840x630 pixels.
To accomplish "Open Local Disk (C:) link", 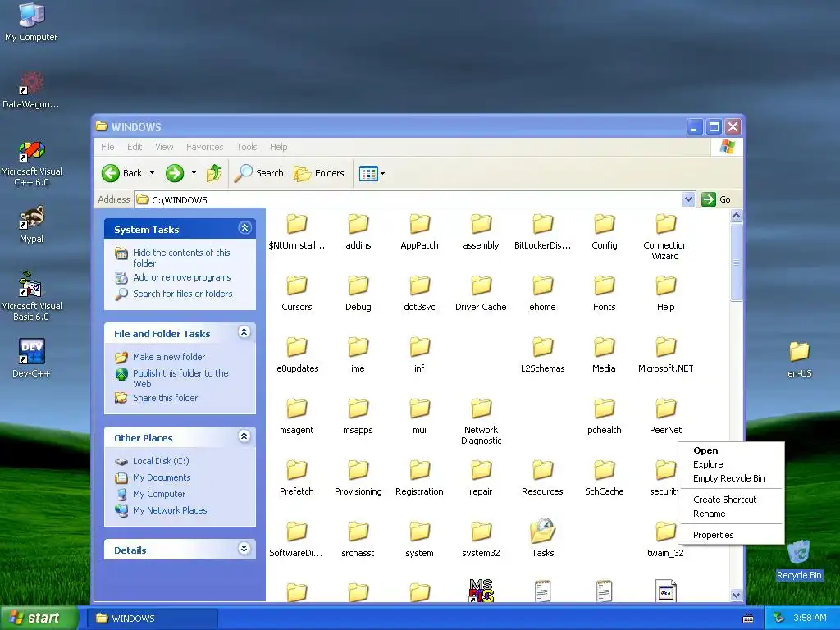I will point(161,461).
